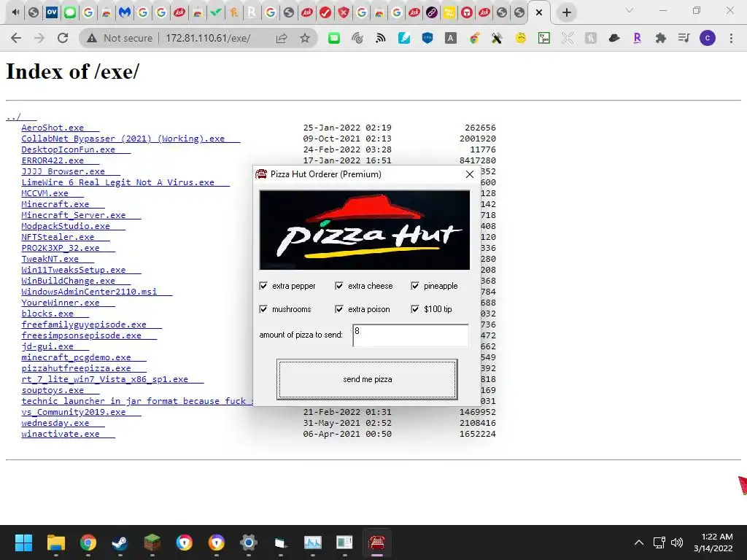
Task: Open the Minecraft_Server.exe link
Action: pos(74,215)
